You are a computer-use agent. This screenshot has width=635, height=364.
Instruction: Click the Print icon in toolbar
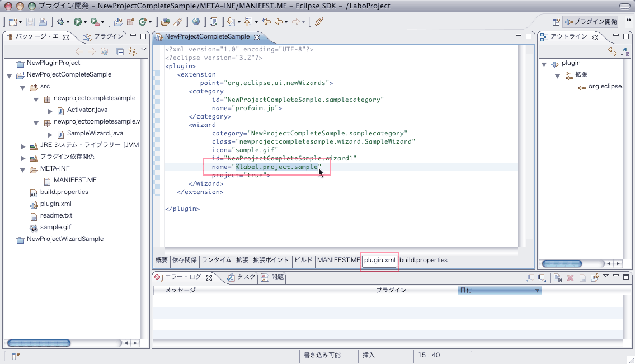click(43, 22)
